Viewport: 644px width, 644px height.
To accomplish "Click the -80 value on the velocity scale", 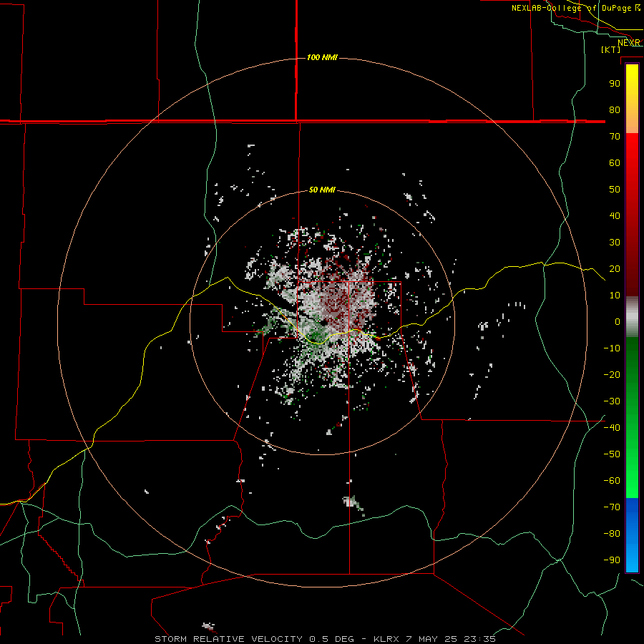I will coord(612,534).
